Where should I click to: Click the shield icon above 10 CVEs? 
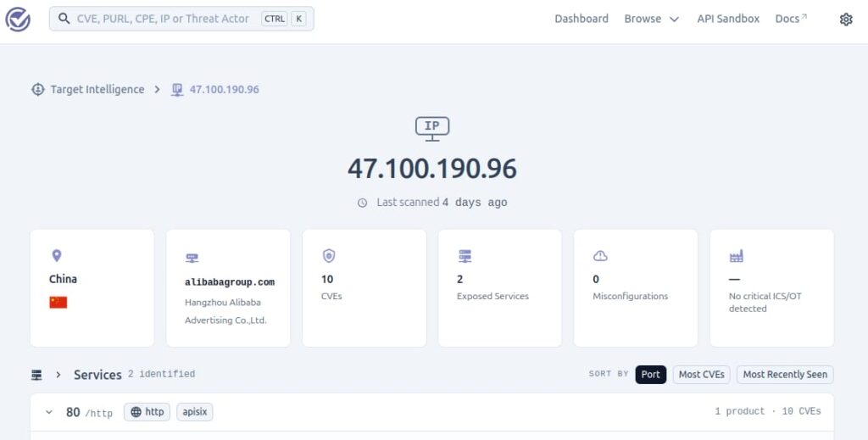[329, 256]
